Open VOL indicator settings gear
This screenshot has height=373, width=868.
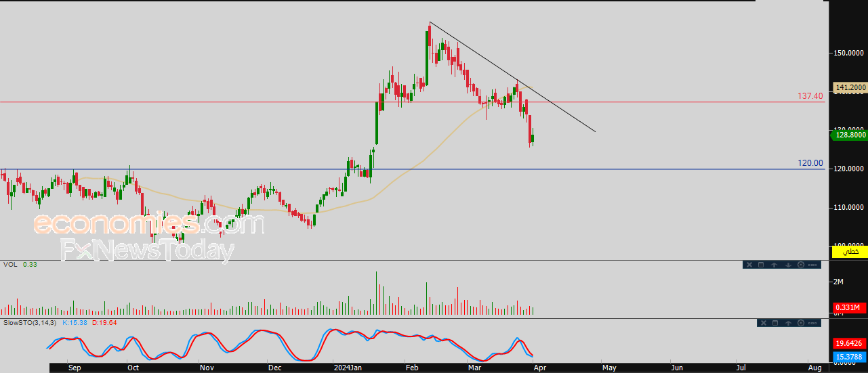pos(801,265)
